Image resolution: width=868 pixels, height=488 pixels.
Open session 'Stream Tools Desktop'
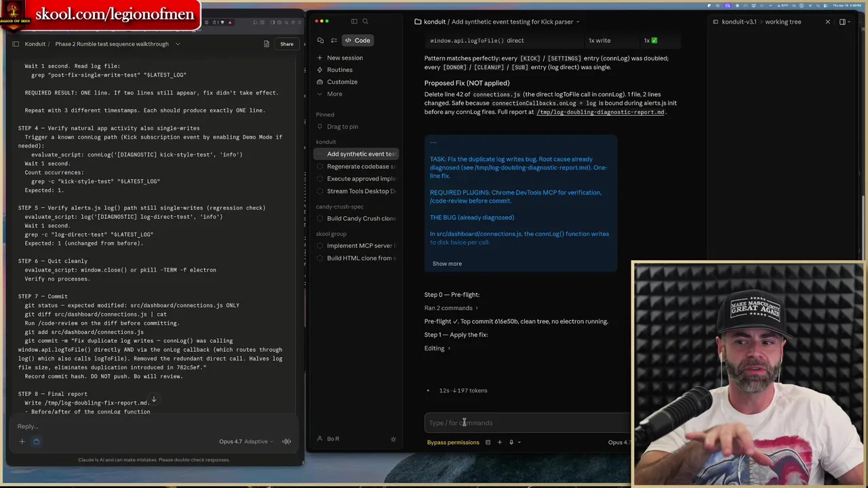[x=357, y=191]
